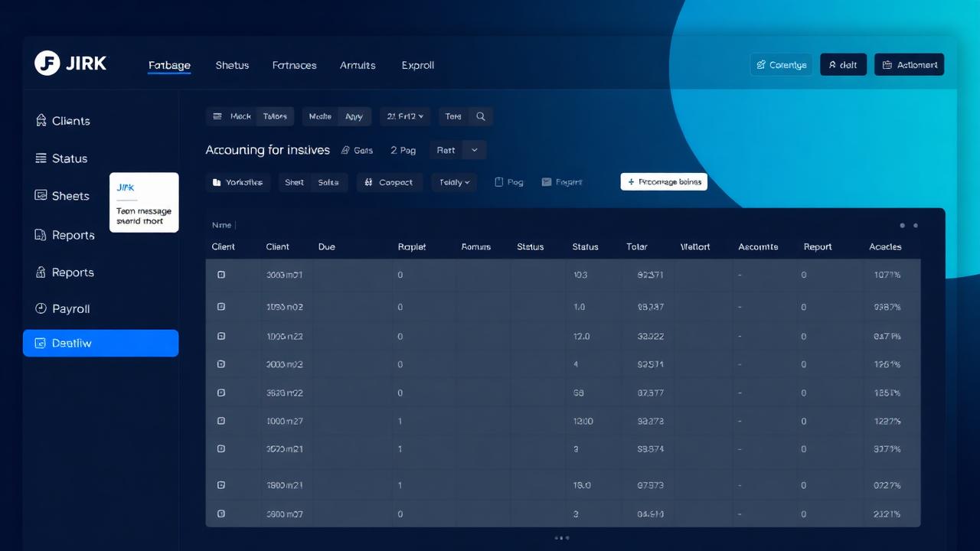Click the Coopact icon
980x551 pixels.
(x=369, y=182)
